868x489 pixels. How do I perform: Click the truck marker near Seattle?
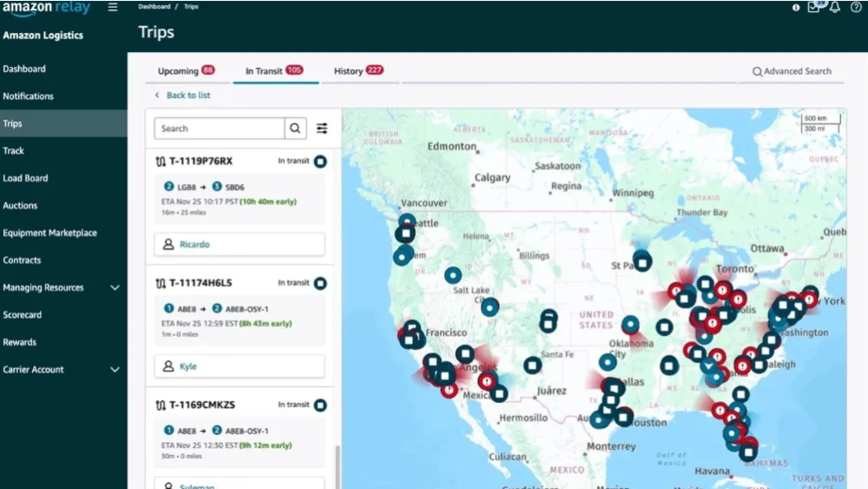tap(405, 233)
